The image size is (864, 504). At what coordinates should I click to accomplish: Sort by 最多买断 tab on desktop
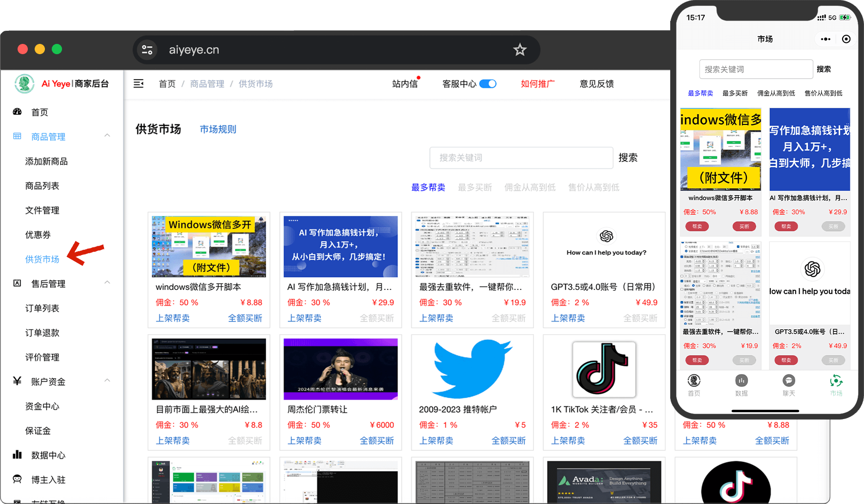tap(474, 187)
